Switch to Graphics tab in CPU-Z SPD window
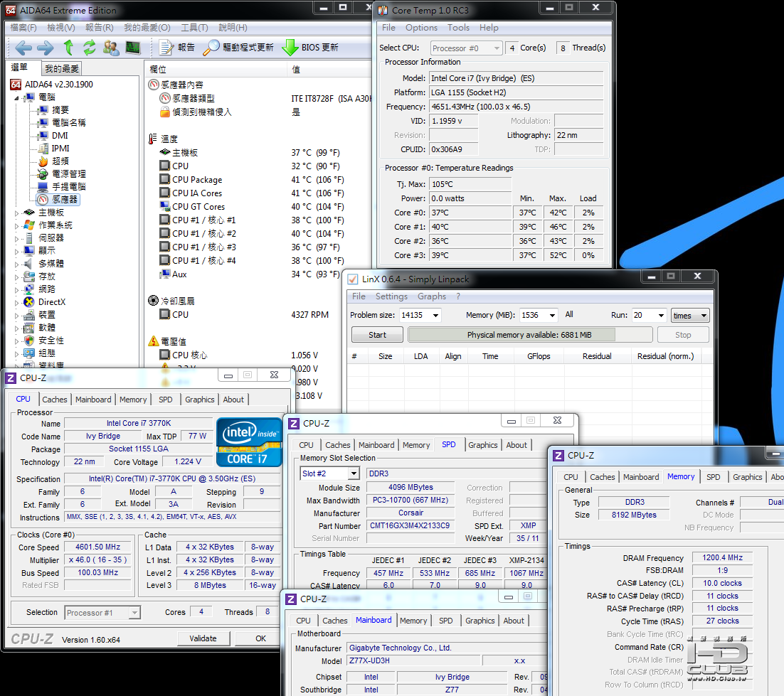The height and width of the screenshot is (696, 784). click(x=482, y=444)
